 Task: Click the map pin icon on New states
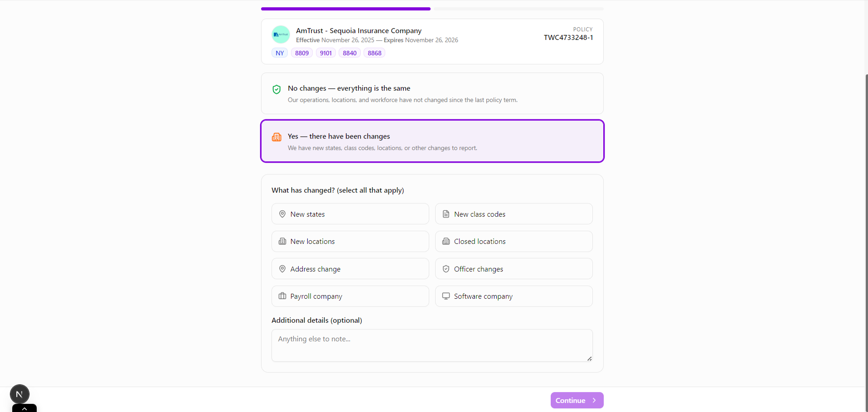(282, 213)
